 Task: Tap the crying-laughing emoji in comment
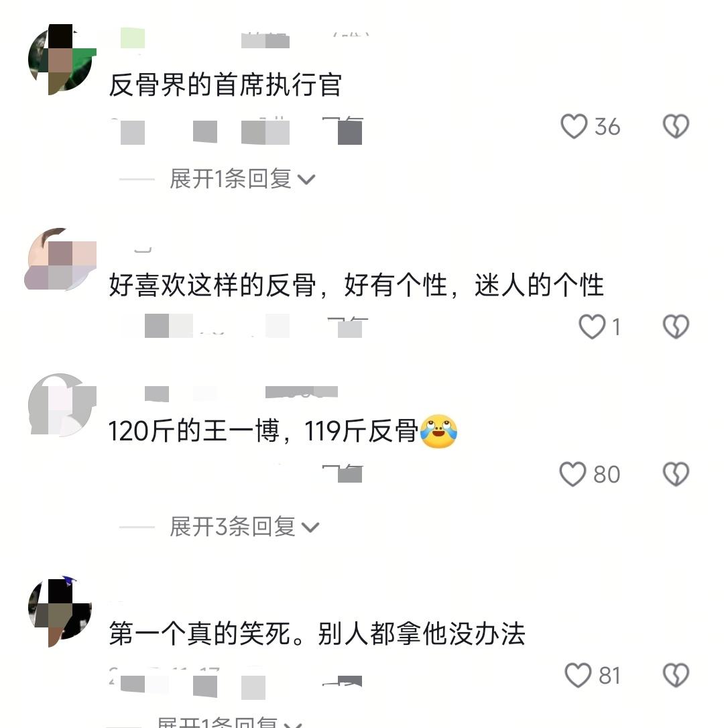pyautogui.click(x=438, y=431)
